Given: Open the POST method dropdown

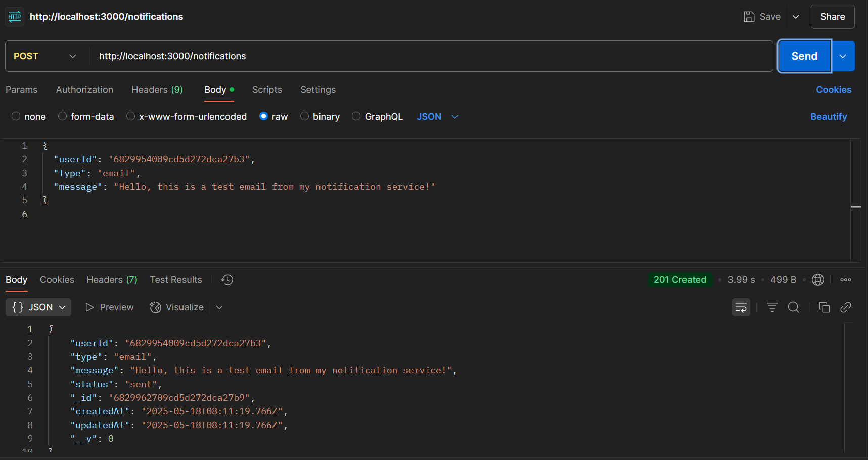Looking at the screenshot, I should 45,56.
